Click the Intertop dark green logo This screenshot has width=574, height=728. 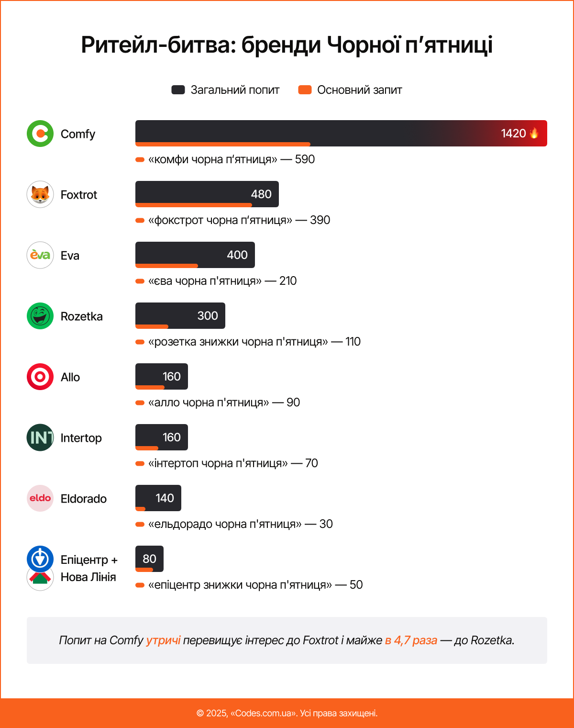click(x=40, y=437)
